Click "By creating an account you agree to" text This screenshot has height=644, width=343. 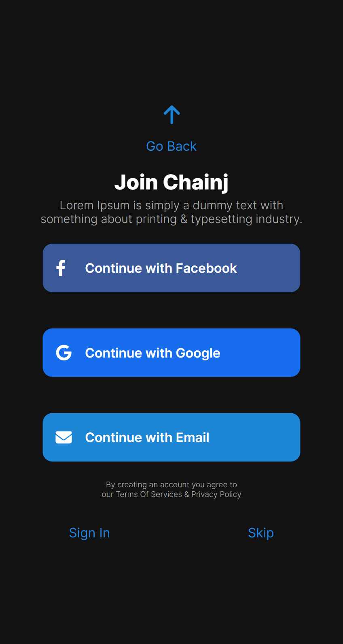point(171,484)
